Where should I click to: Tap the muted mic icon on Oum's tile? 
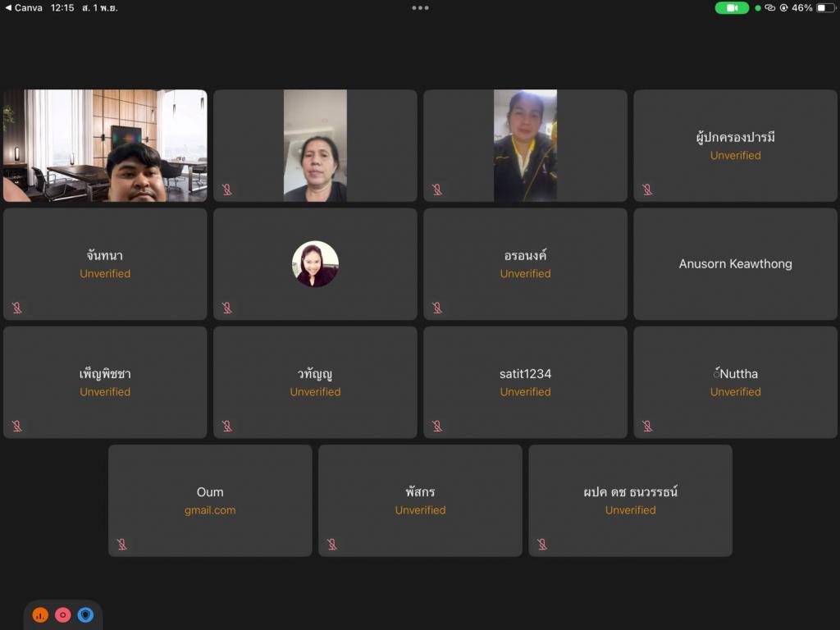click(x=121, y=544)
